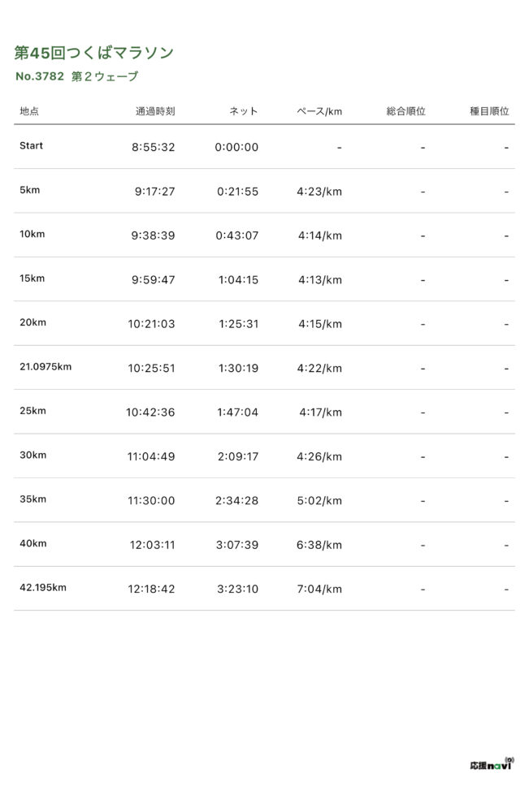
Task: Click the ネット column header
Action: tap(243, 111)
